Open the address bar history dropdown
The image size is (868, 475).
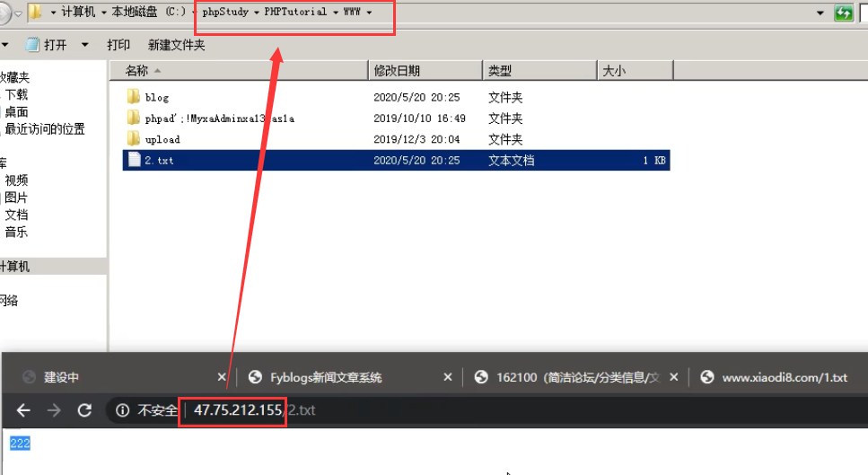[x=820, y=13]
